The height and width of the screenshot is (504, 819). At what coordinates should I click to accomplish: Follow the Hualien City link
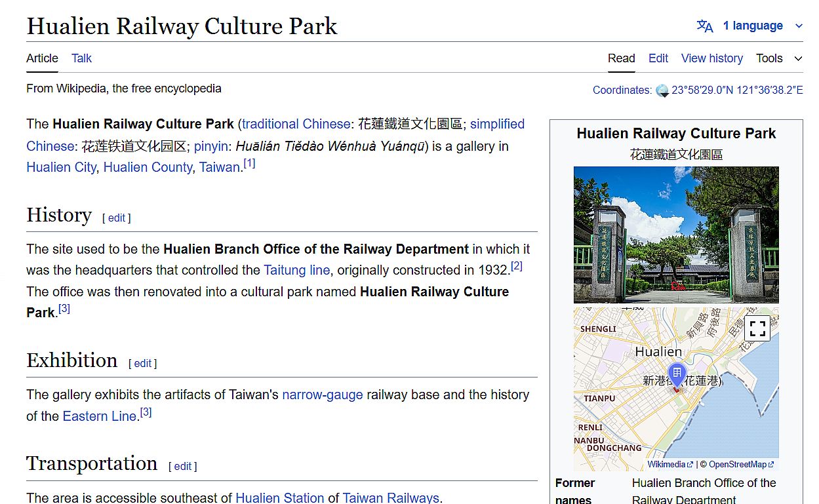[61, 167]
